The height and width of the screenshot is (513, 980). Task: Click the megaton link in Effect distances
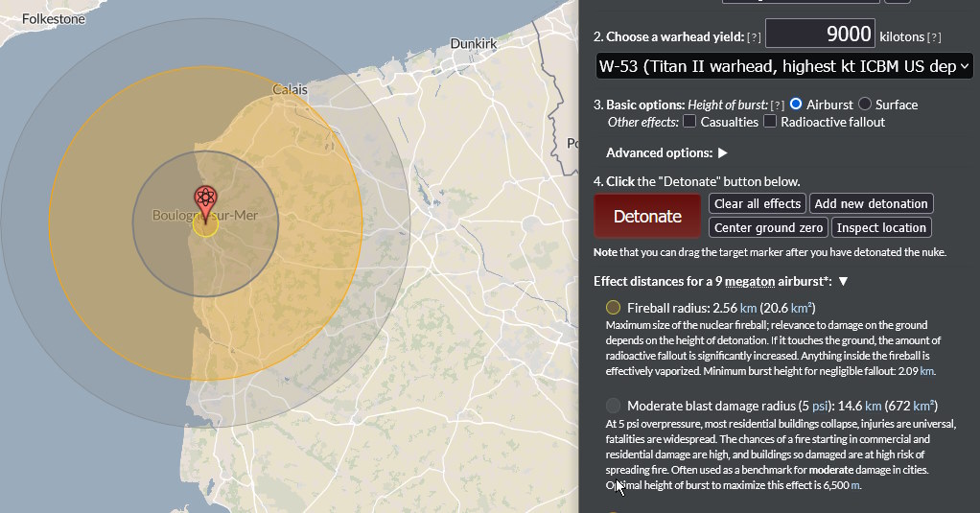click(x=749, y=282)
